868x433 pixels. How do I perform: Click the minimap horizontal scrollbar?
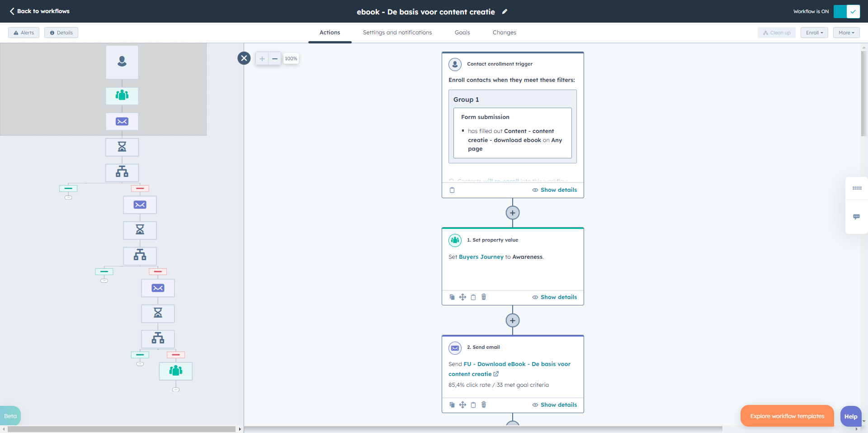122,429
